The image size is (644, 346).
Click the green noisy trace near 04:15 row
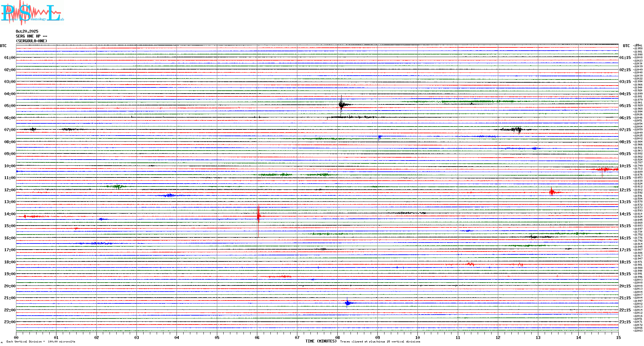coord(465,102)
